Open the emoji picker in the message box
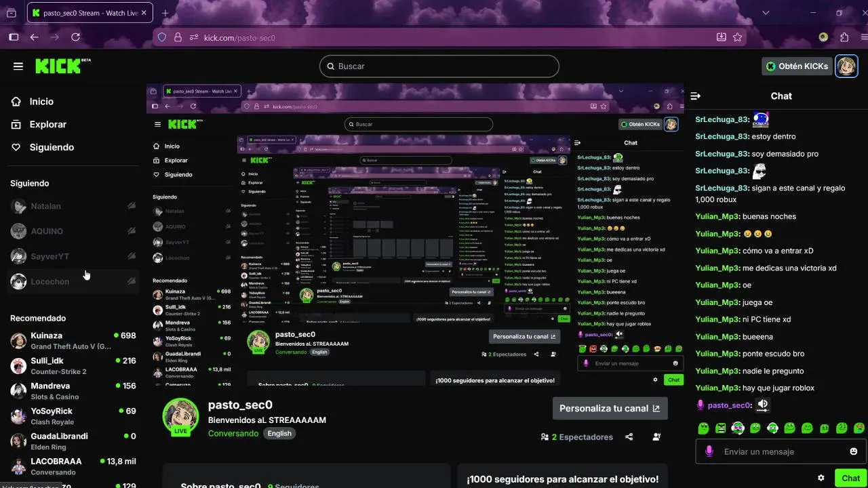The height and width of the screenshot is (488, 868). 854,451
